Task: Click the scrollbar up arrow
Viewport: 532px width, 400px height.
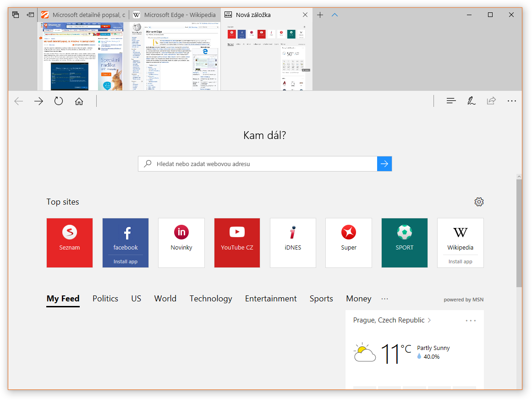Action: pos(519,177)
